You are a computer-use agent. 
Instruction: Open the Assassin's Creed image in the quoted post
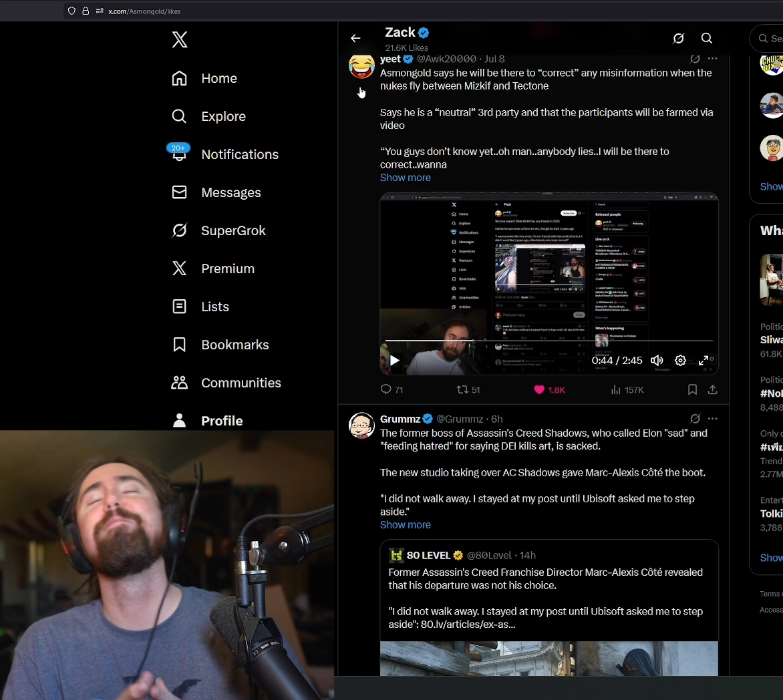coord(549,659)
